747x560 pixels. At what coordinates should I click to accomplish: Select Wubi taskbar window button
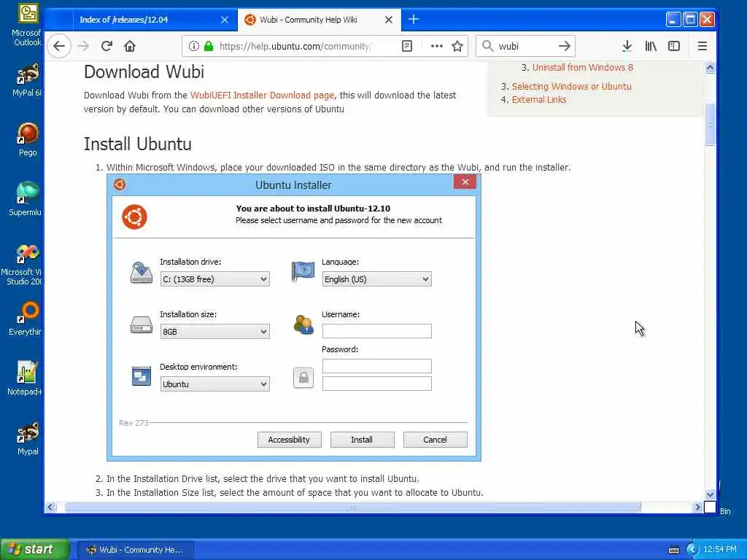[135, 550]
